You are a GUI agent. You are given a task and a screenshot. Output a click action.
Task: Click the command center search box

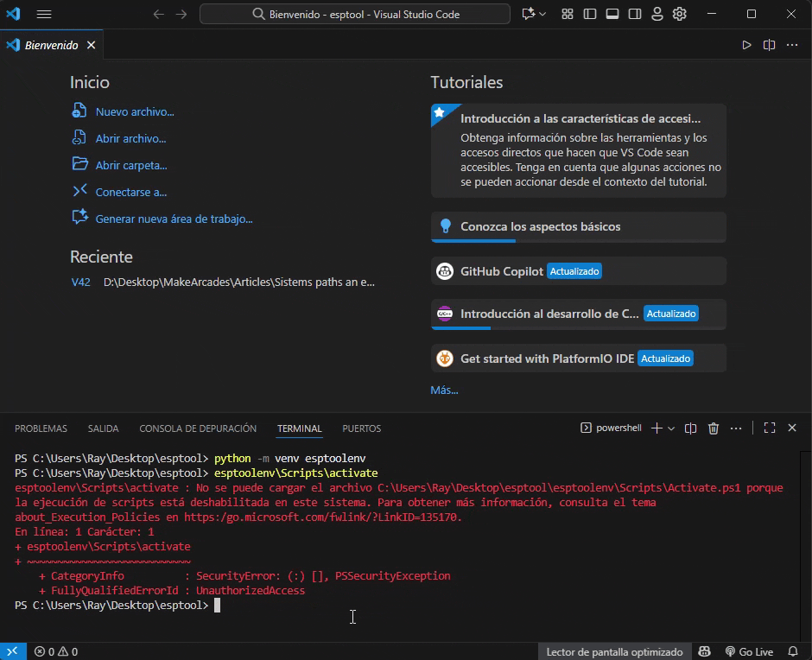click(356, 14)
